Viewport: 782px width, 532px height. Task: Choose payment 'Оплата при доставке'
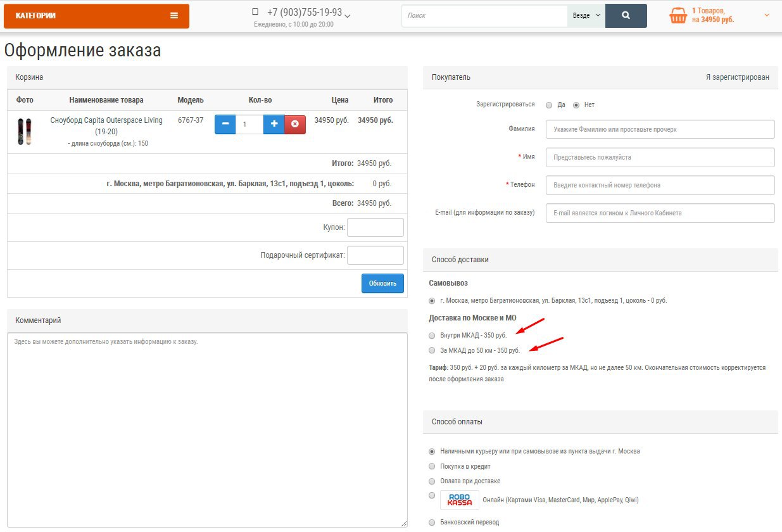point(432,481)
